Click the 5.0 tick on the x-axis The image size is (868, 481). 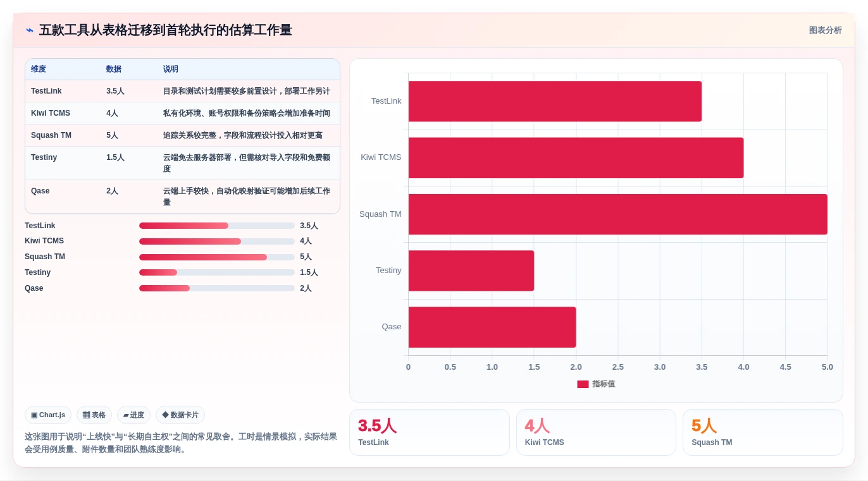[827, 367]
